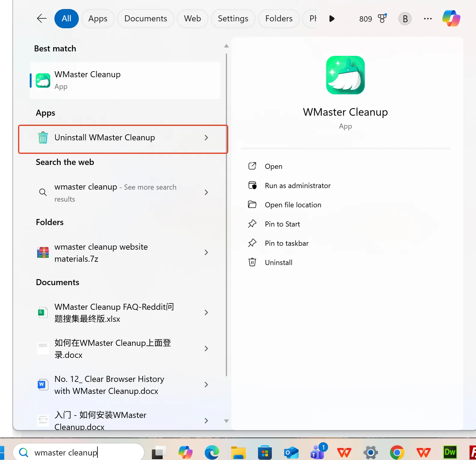
Task: Select the All filter tab
Action: [66, 19]
